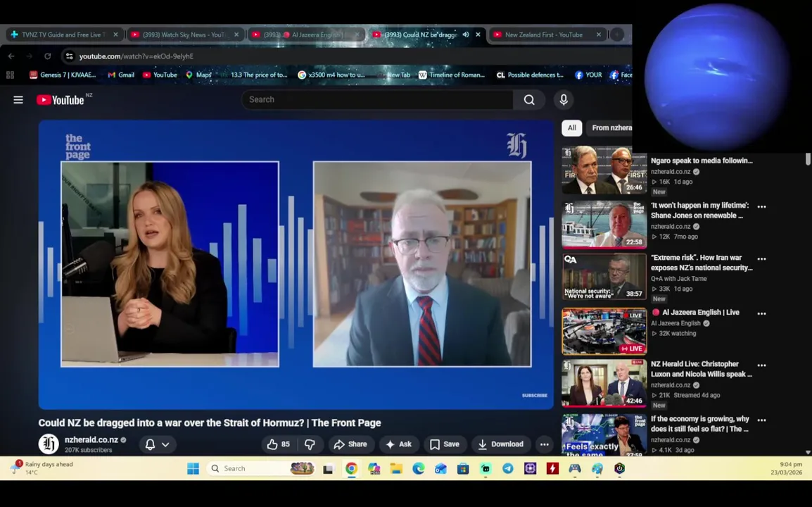Open a new browser tab
The width and height of the screenshot is (812, 507).
click(x=617, y=35)
